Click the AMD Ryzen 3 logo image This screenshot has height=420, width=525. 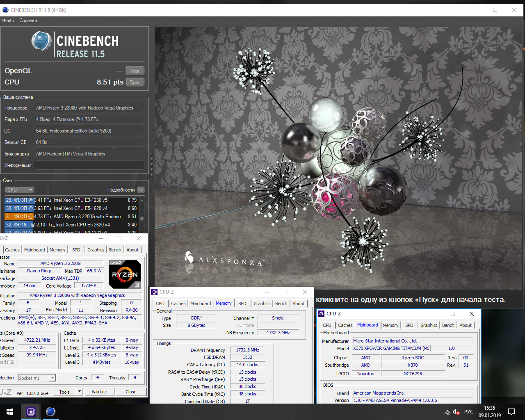point(125,274)
